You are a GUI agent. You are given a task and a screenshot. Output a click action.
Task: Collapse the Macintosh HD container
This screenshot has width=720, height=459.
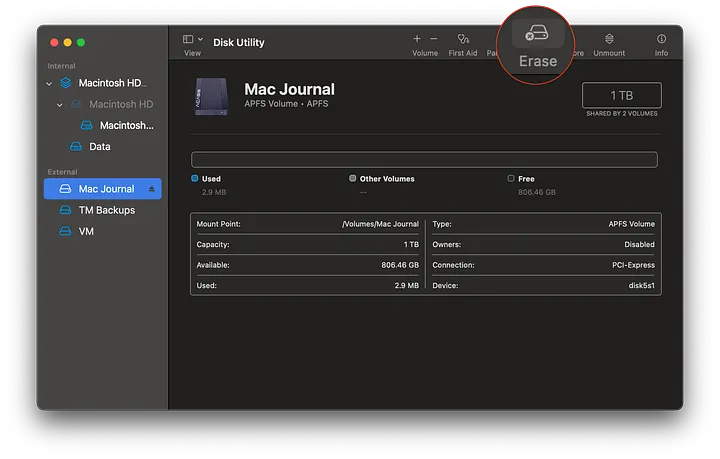[x=49, y=84]
